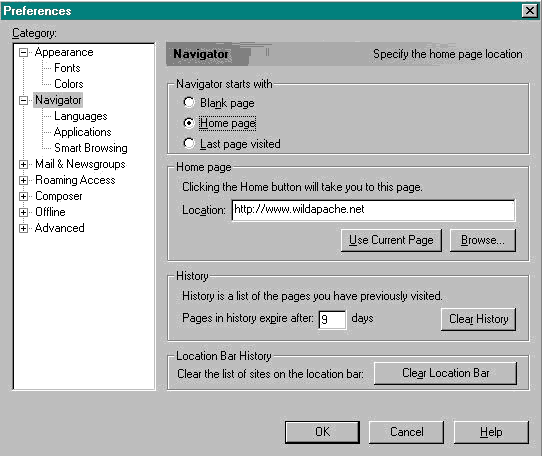Expand the Roaming Access category
Screen dimensions: 542x456
point(24,180)
